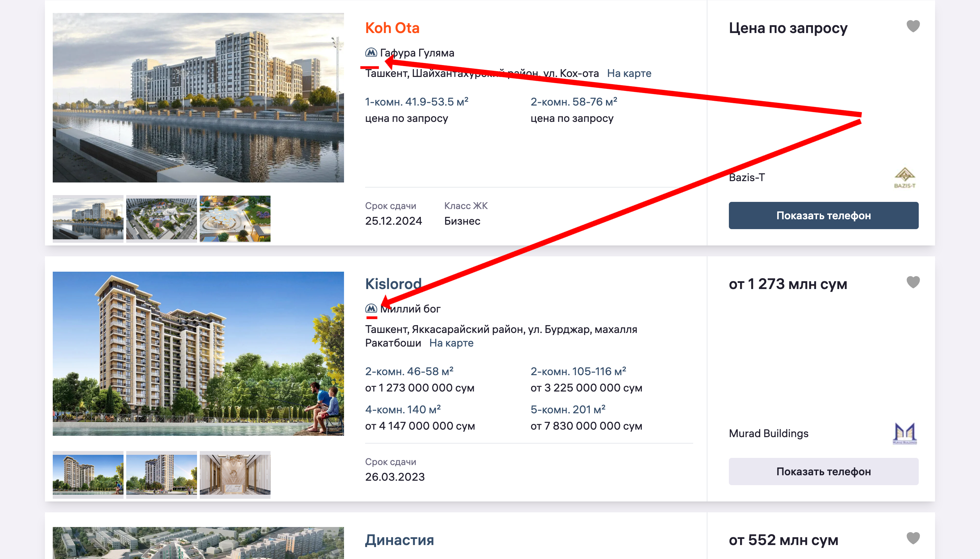Open the main Koh Ota riverside photo

[x=198, y=97]
